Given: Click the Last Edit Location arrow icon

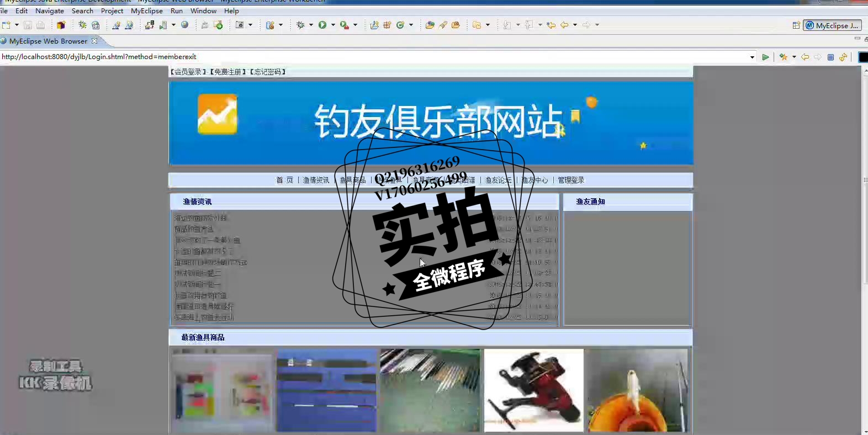Looking at the screenshot, I should (551, 25).
